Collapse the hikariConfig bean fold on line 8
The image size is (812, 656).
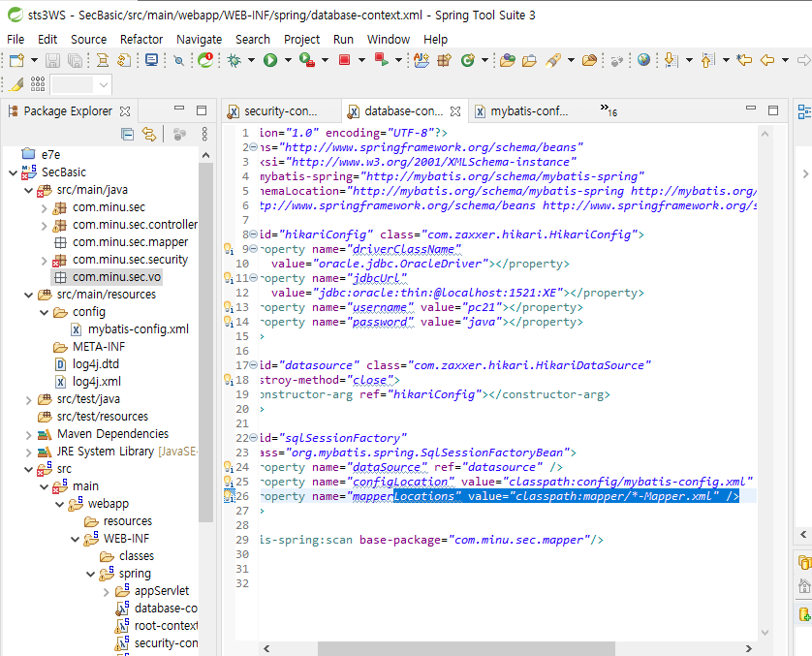[x=253, y=234]
